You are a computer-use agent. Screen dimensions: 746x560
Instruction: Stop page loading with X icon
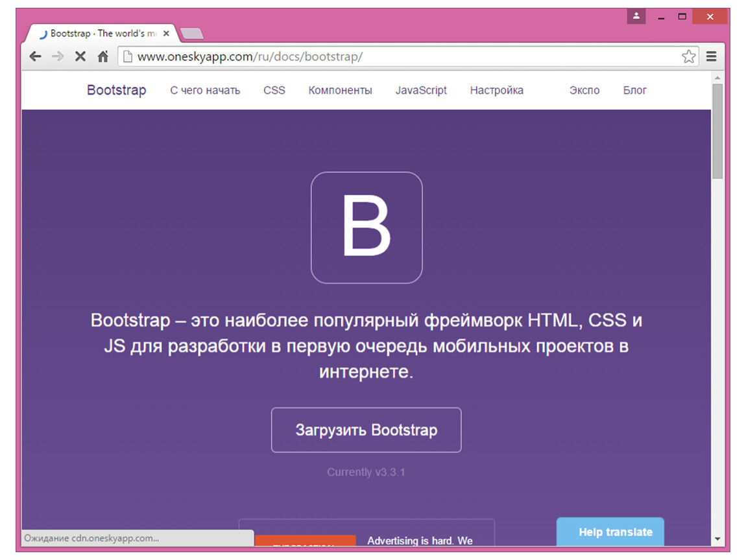pyautogui.click(x=80, y=57)
